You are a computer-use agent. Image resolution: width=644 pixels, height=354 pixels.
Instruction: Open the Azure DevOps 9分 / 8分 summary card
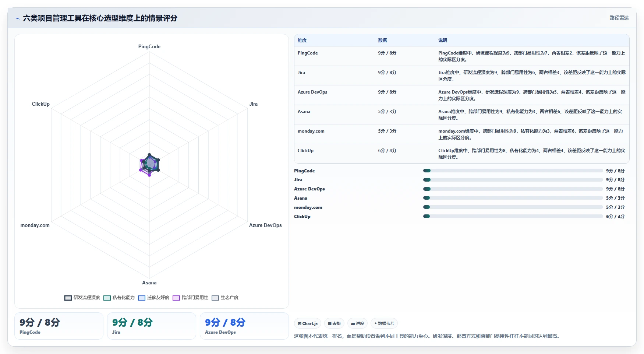tap(244, 326)
